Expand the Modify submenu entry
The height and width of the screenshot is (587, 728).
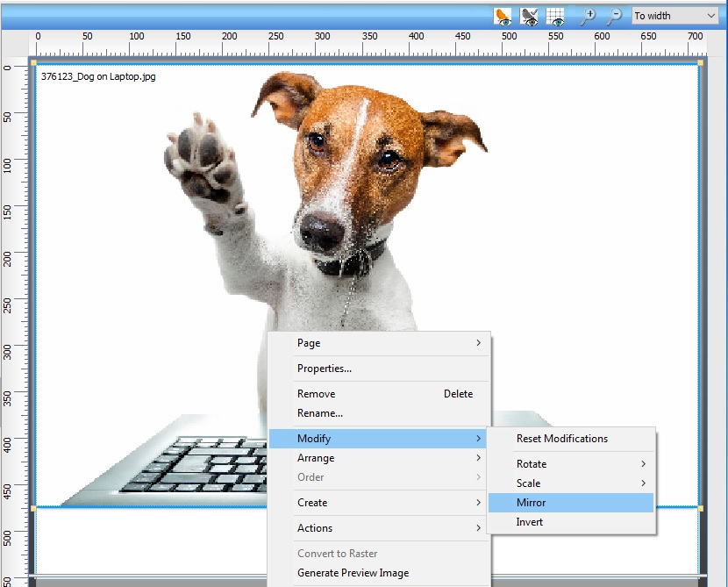[x=378, y=439]
